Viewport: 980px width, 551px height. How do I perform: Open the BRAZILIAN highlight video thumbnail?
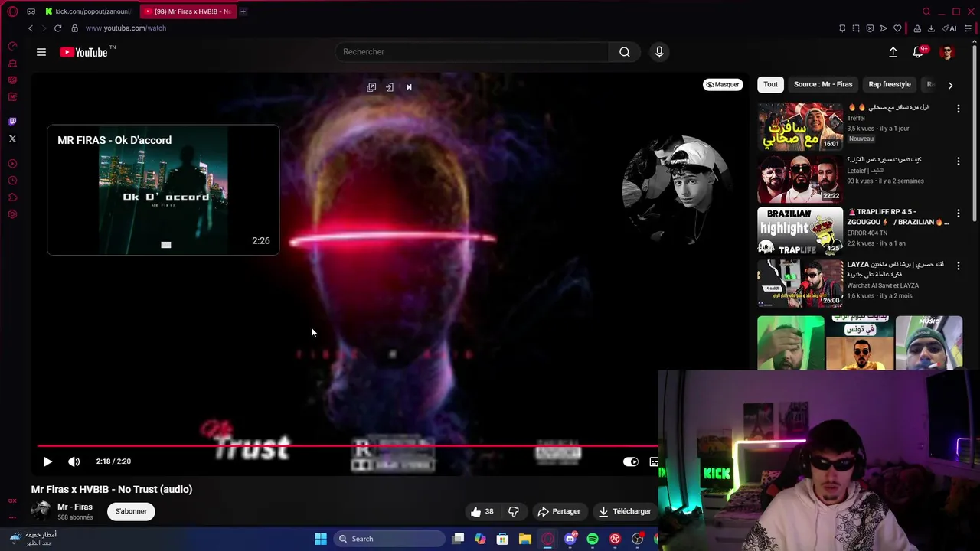pyautogui.click(x=800, y=231)
